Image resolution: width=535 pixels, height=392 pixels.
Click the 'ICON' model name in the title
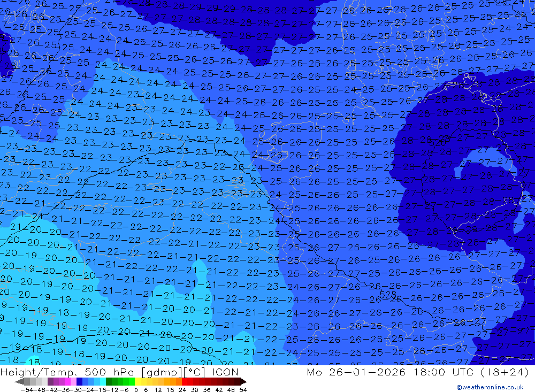(x=225, y=372)
